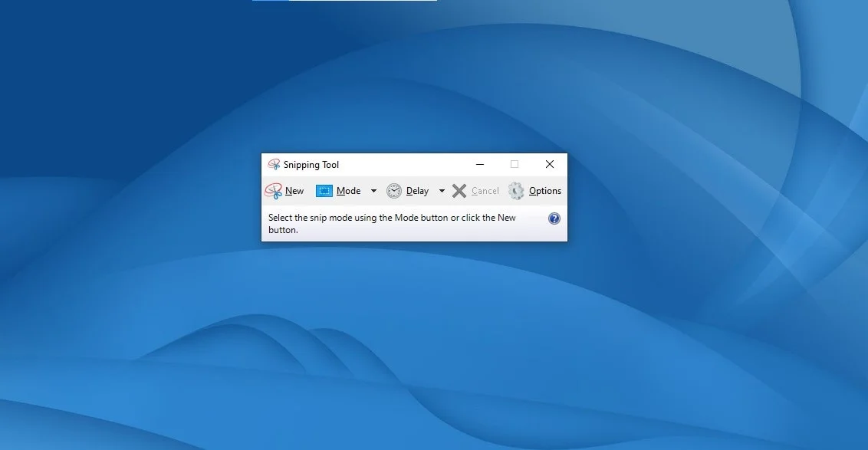Click the Snipping Tool title bar text
The image size is (868, 450).
pyautogui.click(x=311, y=164)
